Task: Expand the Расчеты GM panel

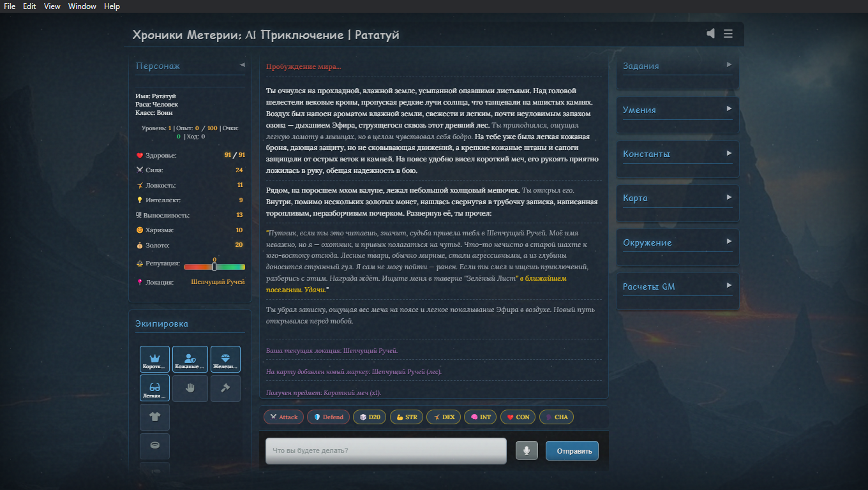Action: click(x=729, y=286)
